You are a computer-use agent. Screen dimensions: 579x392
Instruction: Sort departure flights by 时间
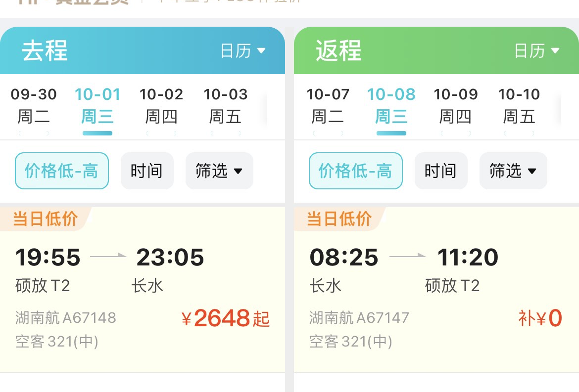coord(147,171)
